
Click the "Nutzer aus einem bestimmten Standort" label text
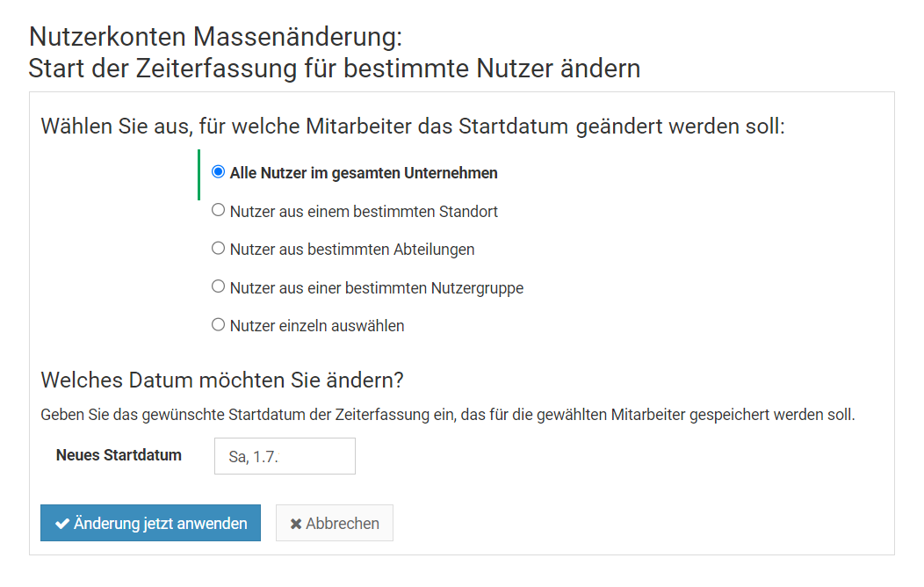364,212
